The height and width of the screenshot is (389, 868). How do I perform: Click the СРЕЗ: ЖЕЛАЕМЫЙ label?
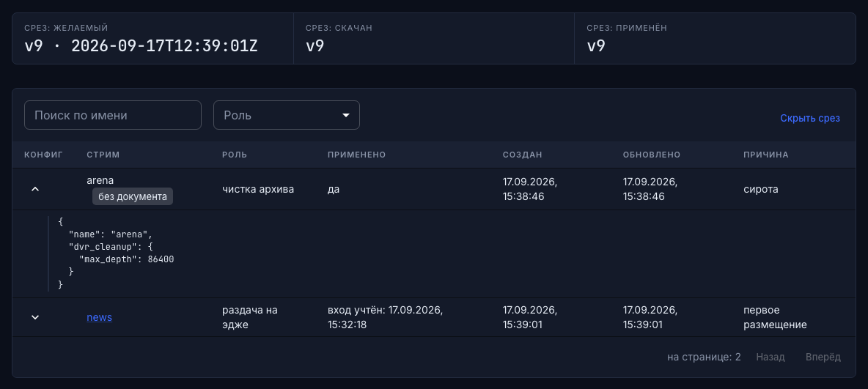[x=67, y=28]
